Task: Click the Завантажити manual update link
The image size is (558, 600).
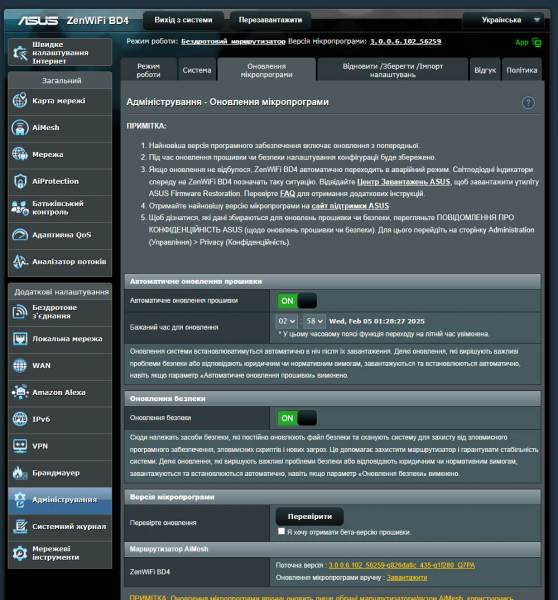Action: 406,577
